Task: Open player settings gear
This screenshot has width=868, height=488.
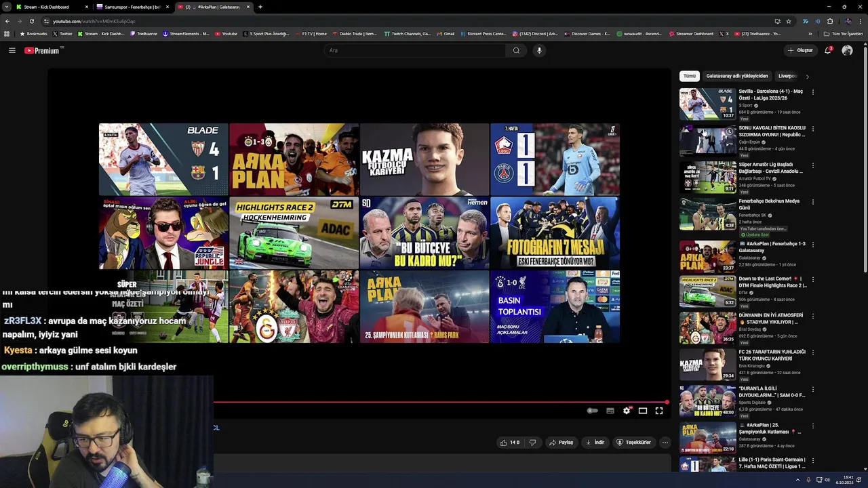Action: click(x=626, y=411)
